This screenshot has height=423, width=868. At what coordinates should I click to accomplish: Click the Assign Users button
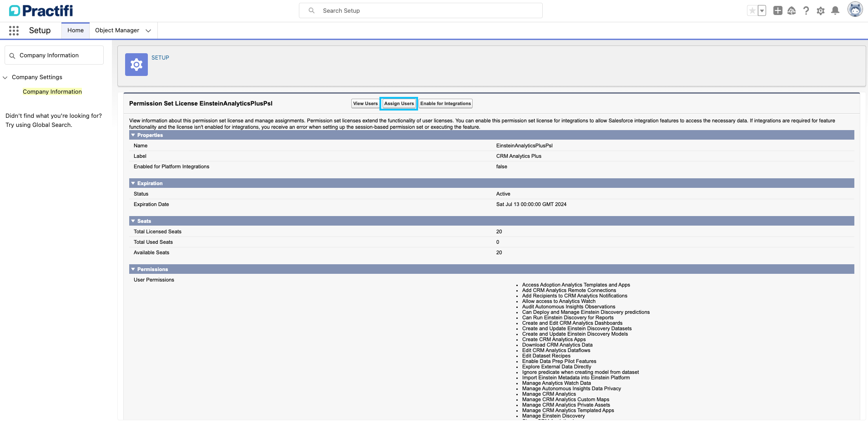[399, 104]
